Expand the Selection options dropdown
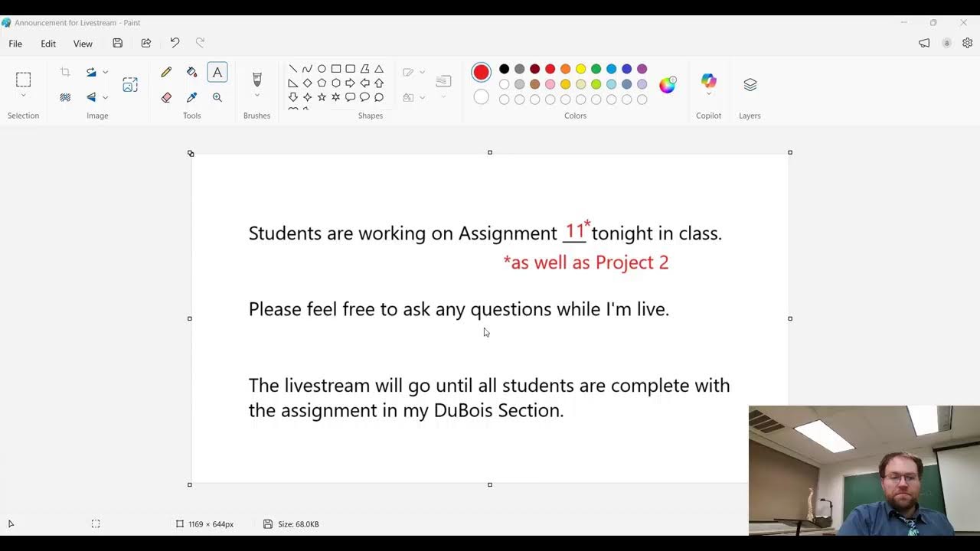980x551 pixels. pyautogui.click(x=23, y=96)
